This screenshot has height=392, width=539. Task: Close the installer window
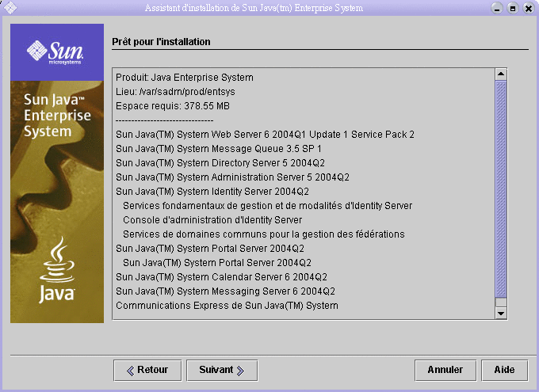click(529, 8)
